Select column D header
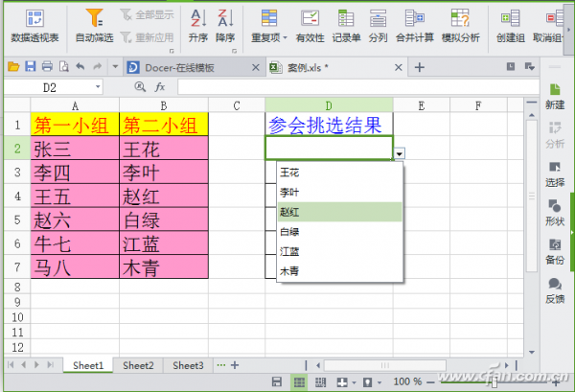 pyautogui.click(x=329, y=106)
